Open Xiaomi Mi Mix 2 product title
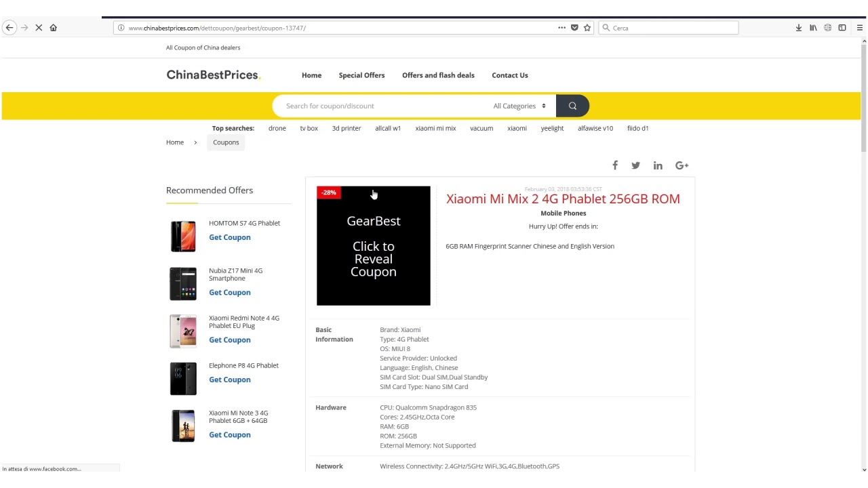 [563, 199]
